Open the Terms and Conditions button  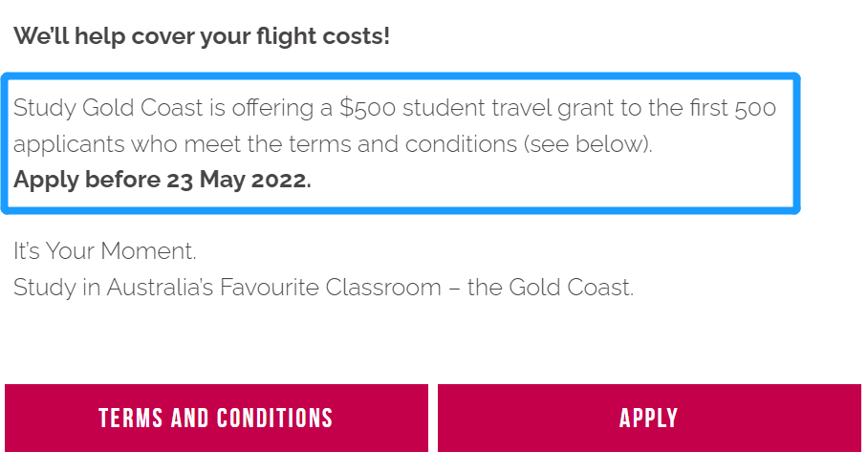[x=216, y=419]
